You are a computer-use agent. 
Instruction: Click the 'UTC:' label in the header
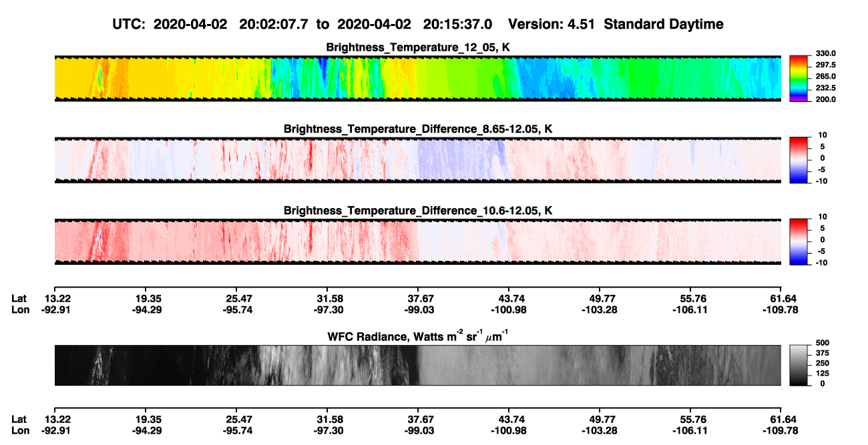click(129, 24)
